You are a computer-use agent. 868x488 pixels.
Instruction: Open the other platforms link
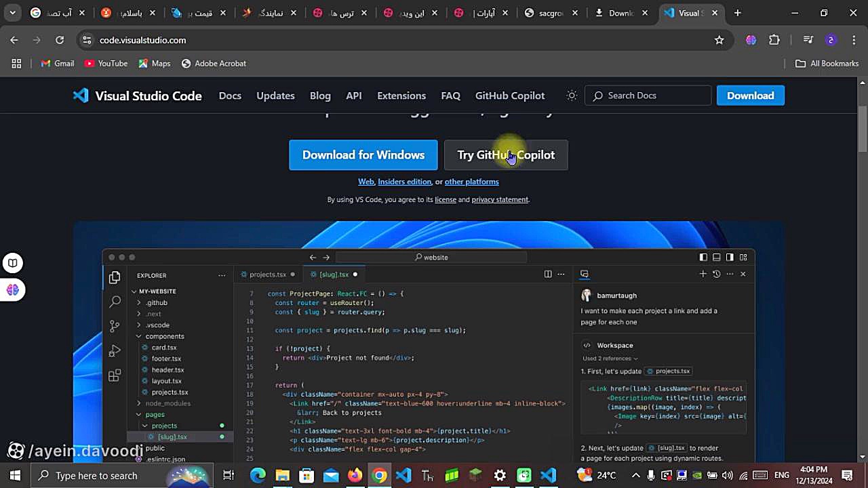[471, 182]
